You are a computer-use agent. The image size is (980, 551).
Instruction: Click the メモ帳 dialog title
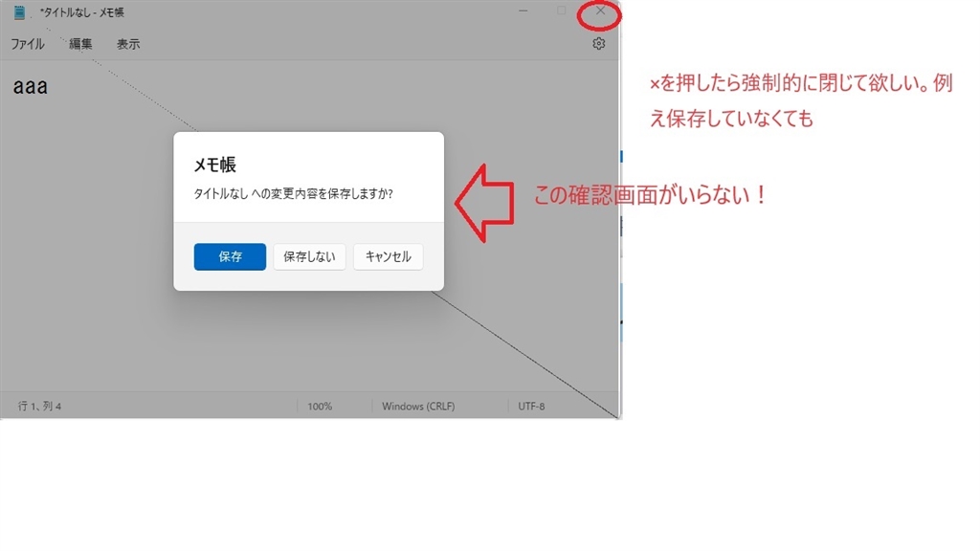pos(214,165)
